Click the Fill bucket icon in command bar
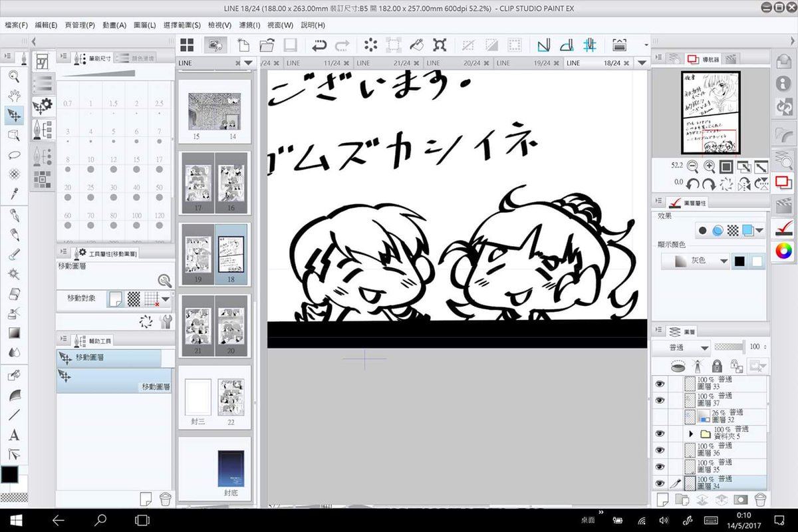The width and height of the screenshot is (798, 532). point(416,45)
